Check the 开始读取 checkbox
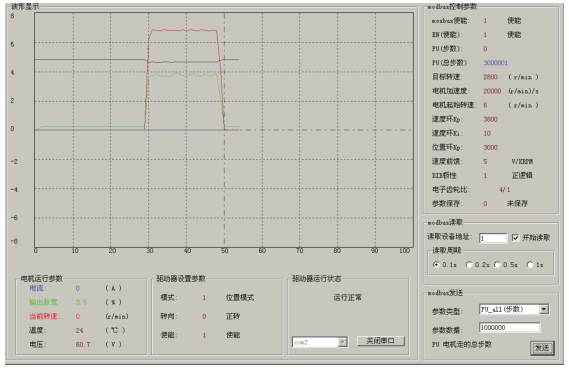 click(x=515, y=238)
